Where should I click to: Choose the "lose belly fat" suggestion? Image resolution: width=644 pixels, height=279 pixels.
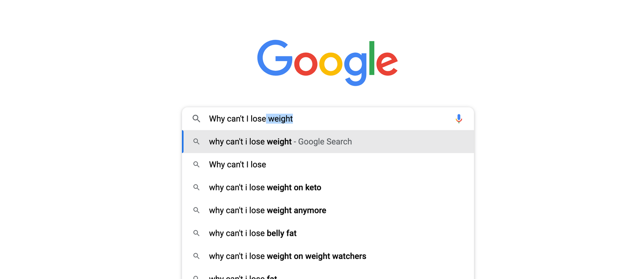[252, 234]
